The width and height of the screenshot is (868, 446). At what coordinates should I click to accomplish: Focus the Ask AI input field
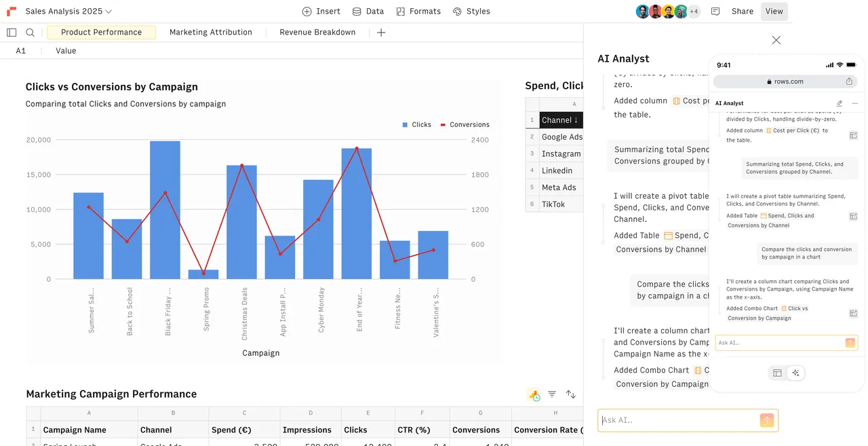click(x=679, y=420)
